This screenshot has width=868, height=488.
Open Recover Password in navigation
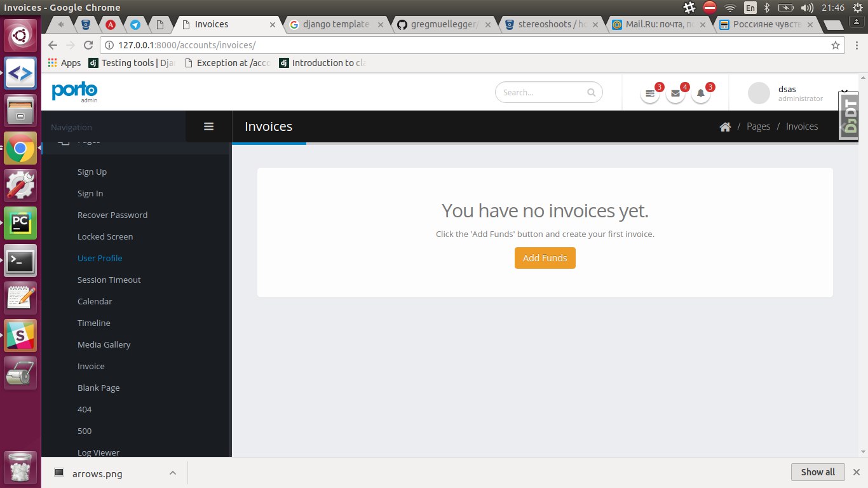tap(112, 215)
